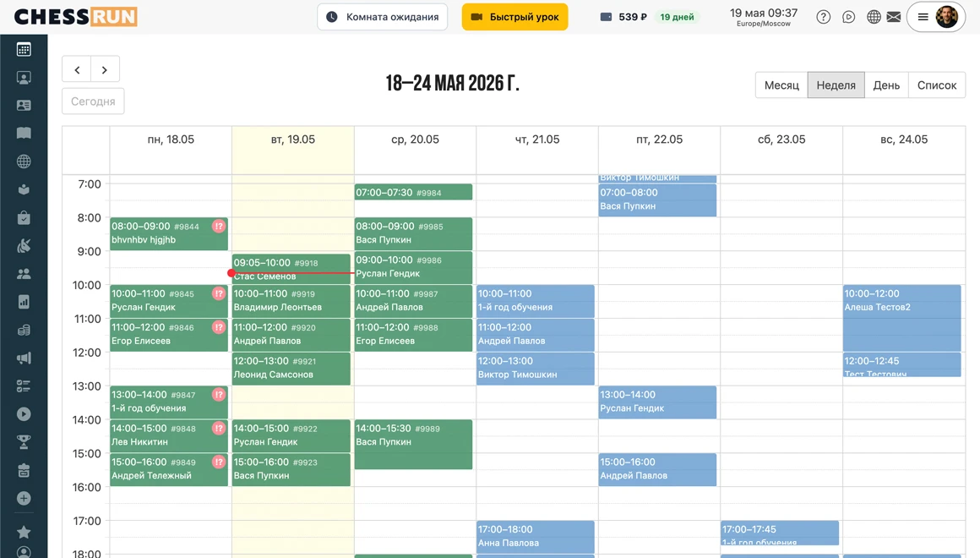This screenshot has height=558, width=980.
Task: Click warning badge on lesson #9849
Action: point(218,462)
